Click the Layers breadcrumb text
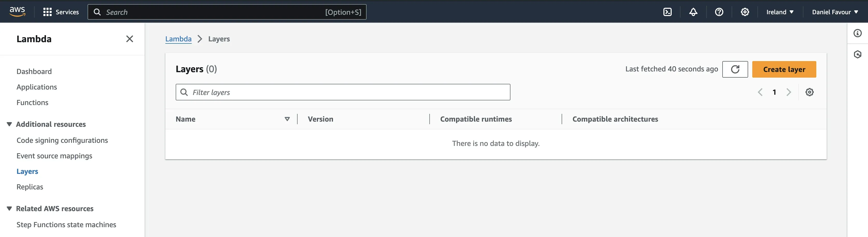The height and width of the screenshot is (237, 868). pyautogui.click(x=219, y=39)
